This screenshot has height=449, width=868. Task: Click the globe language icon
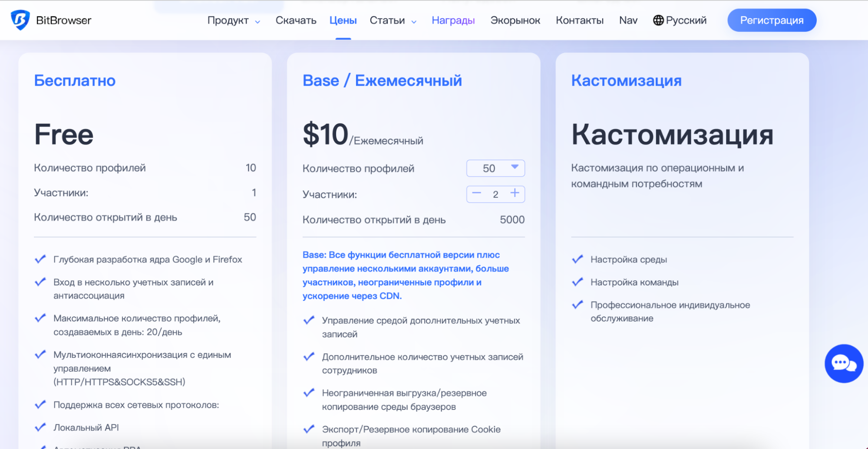(x=658, y=20)
